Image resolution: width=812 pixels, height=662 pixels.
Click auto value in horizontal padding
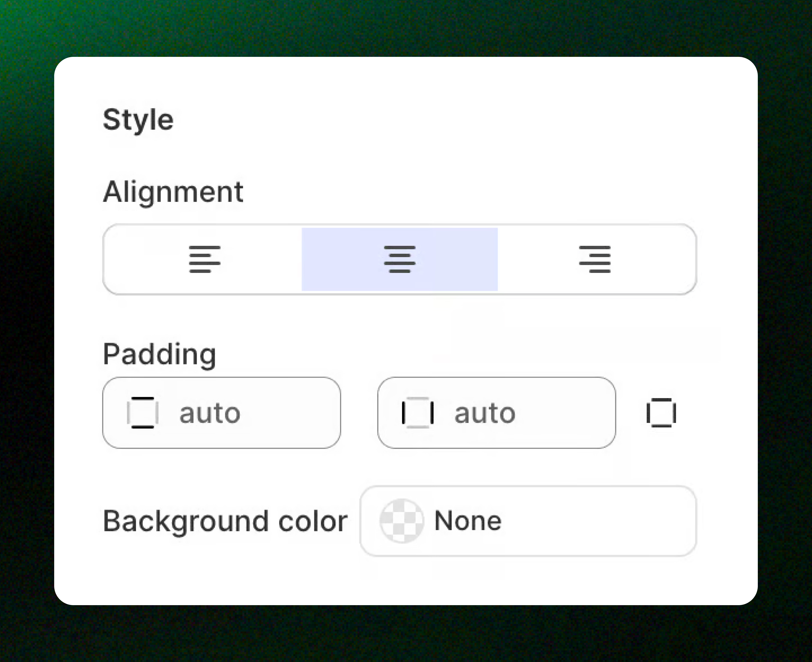[485, 413]
